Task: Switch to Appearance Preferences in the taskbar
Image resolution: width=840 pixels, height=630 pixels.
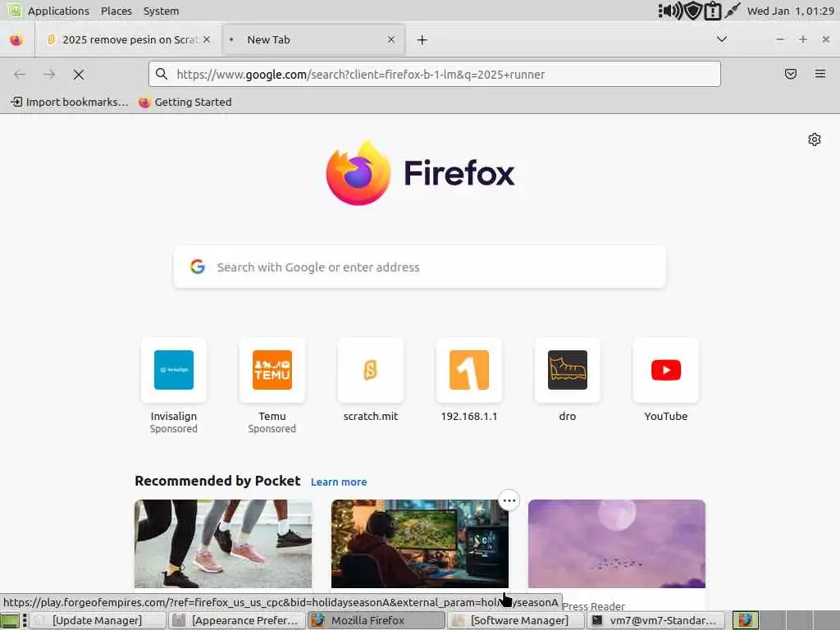Action: coord(237,620)
